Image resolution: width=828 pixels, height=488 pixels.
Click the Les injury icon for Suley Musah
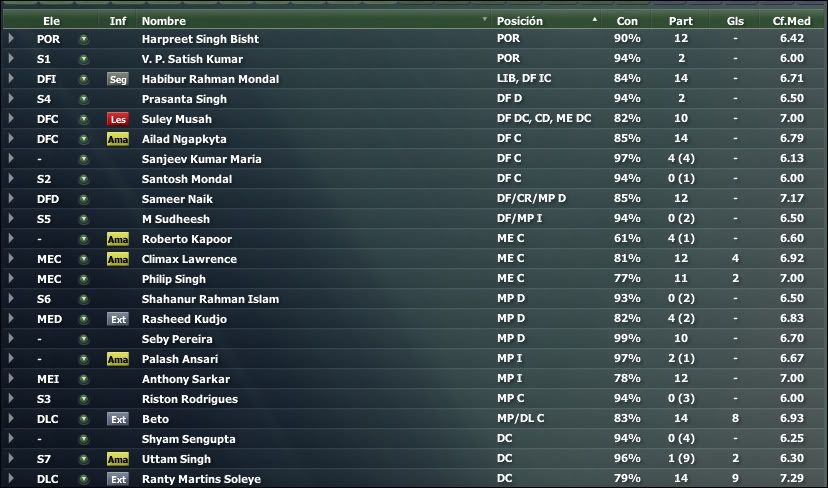[x=118, y=119]
